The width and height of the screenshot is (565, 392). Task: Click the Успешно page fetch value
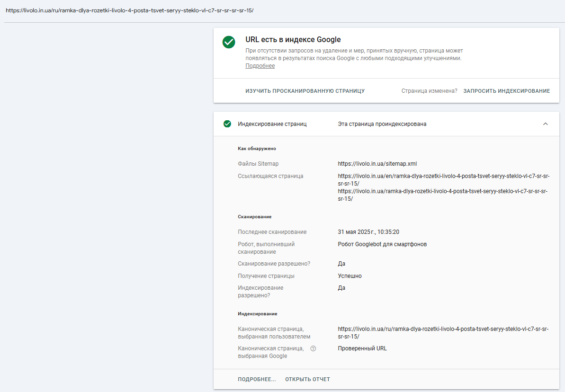pyautogui.click(x=350, y=276)
